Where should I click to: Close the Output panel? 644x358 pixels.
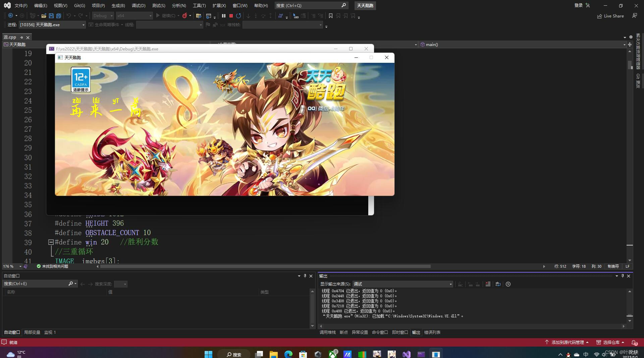[629, 276]
